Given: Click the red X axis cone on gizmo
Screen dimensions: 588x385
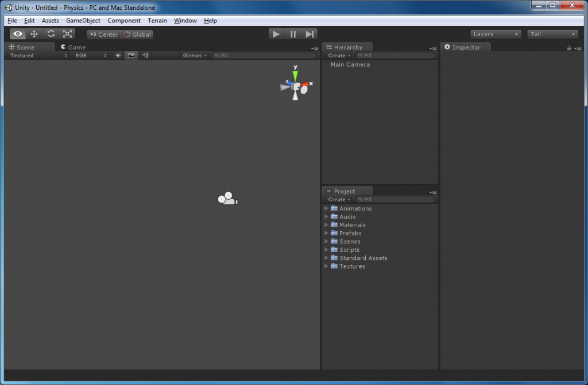Looking at the screenshot, I should (x=304, y=85).
